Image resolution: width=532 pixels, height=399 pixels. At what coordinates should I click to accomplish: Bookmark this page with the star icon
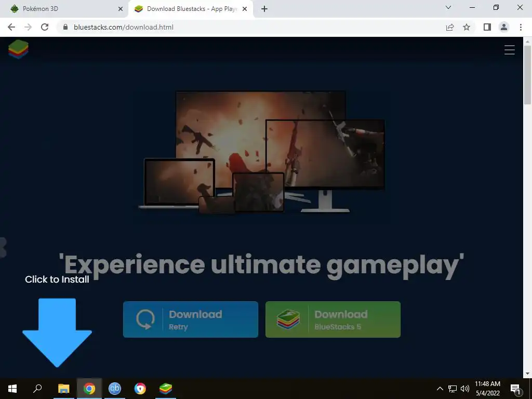click(467, 27)
